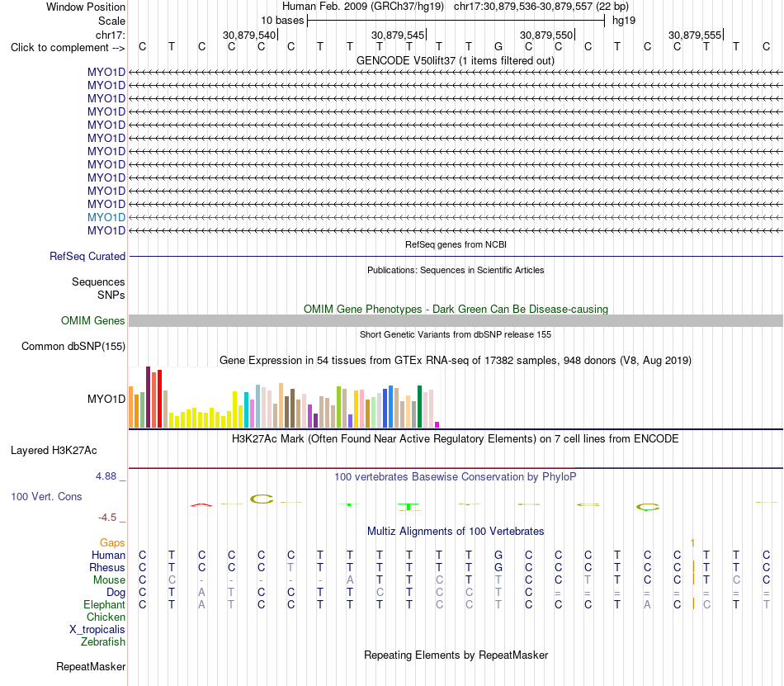Screen dimensions: 784x686
Task: Click the Mouse species row label
Action: coord(109,580)
